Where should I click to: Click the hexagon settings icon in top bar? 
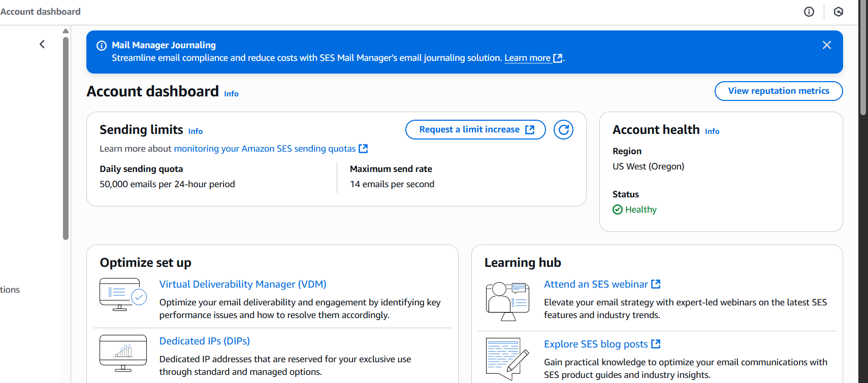(x=839, y=12)
